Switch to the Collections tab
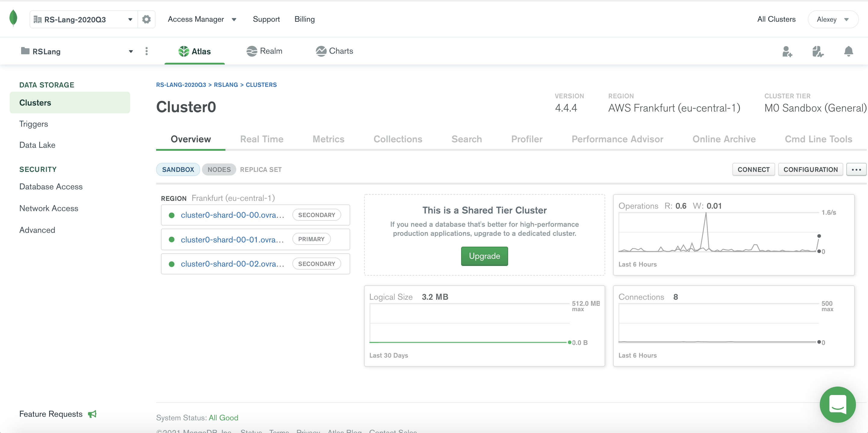Viewport: 868px width, 433px height. pyautogui.click(x=398, y=139)
